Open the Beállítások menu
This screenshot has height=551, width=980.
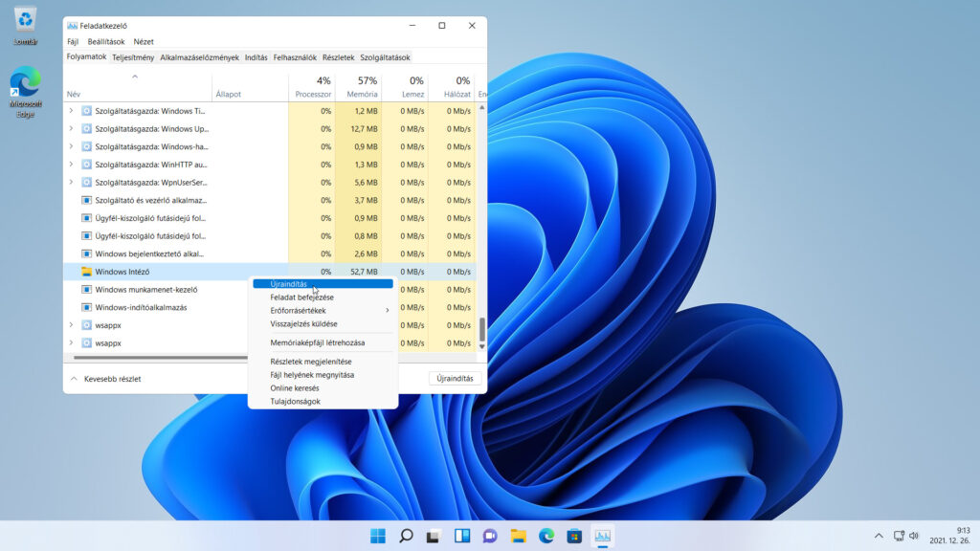pyautogui.click(x=105, y=42)
